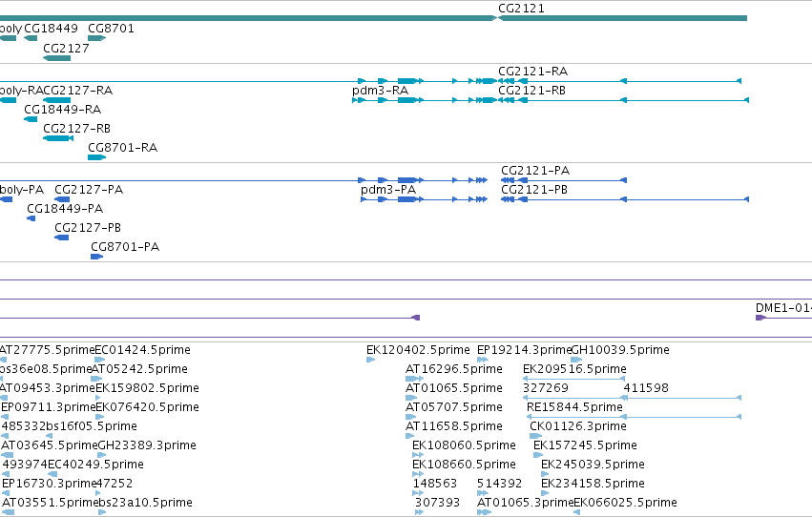
Task: Select the EC01424.5prime EST
Action: (100, 360)
